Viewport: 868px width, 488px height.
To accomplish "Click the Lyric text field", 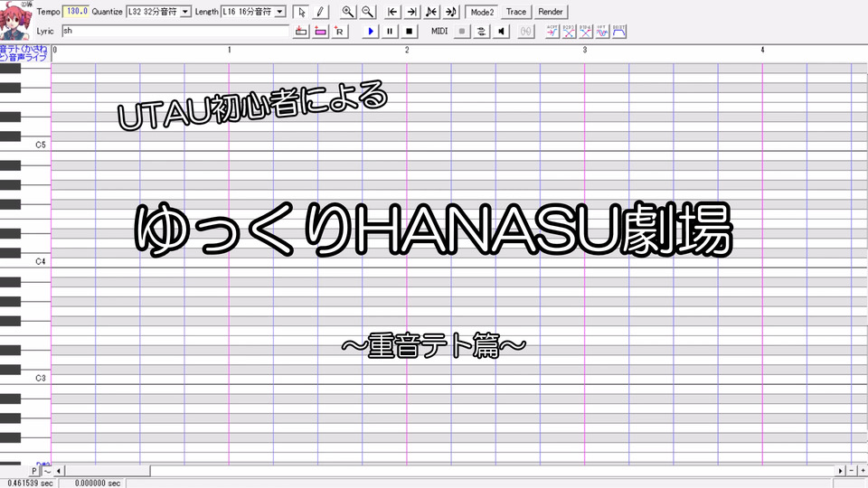I will (175, 31).
